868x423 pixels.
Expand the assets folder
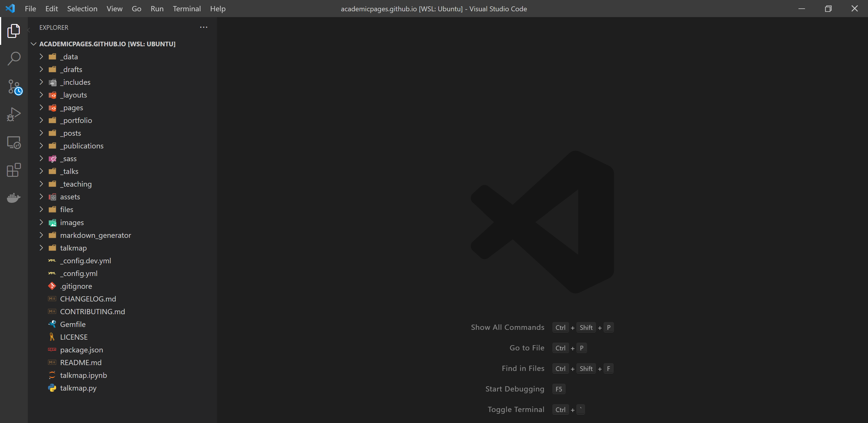pyautogui.click(x=70, y=197)
